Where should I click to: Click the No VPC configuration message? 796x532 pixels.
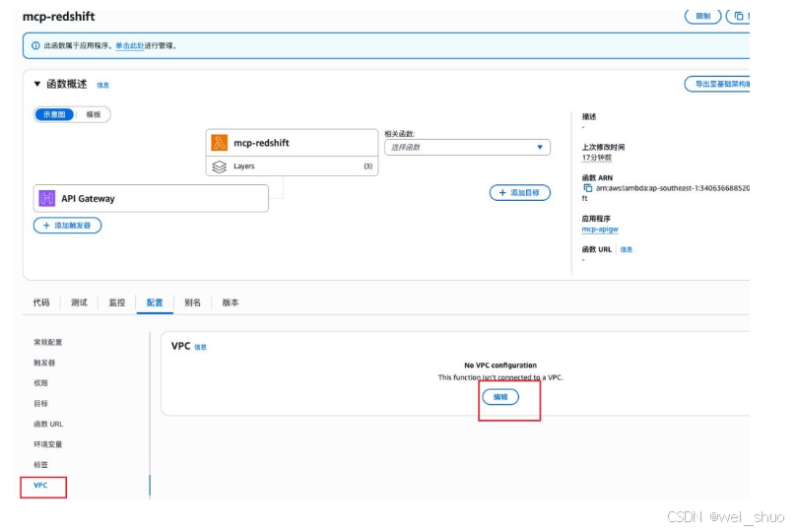500,365
